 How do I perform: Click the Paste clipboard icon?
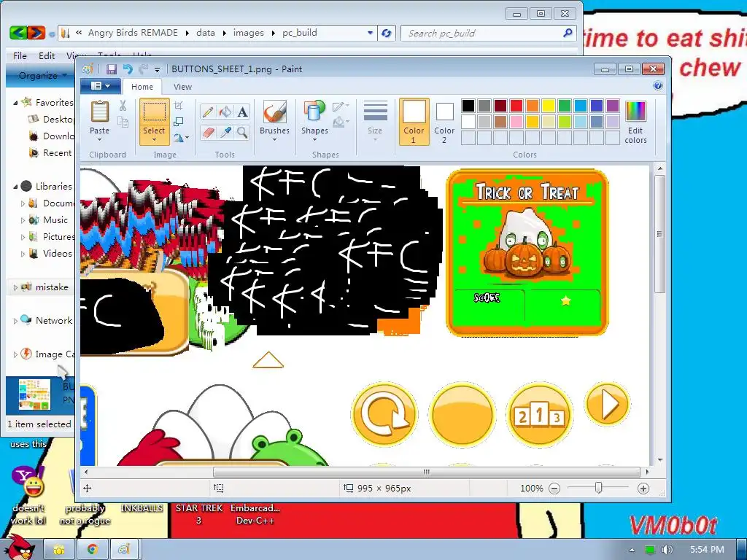coord(99,112)
